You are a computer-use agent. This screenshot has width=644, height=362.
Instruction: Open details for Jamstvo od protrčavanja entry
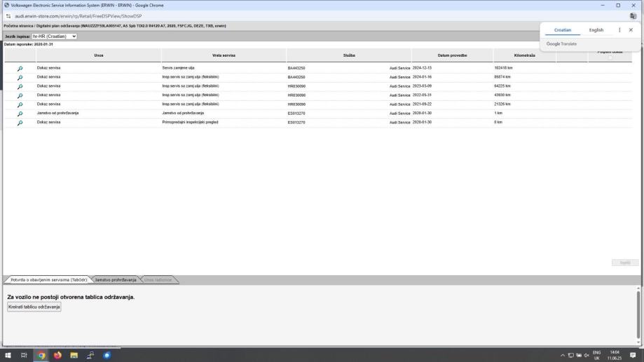coord(20,113)
